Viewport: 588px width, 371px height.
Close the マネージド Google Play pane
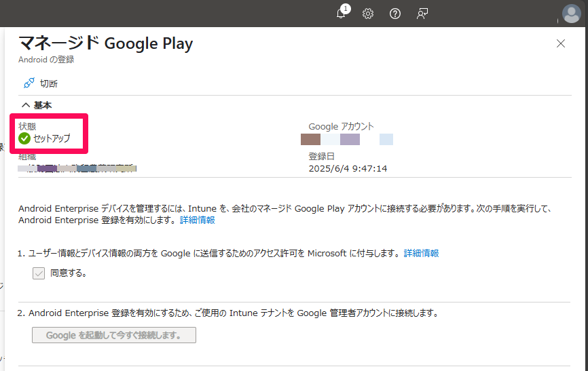tap(561, 43)
